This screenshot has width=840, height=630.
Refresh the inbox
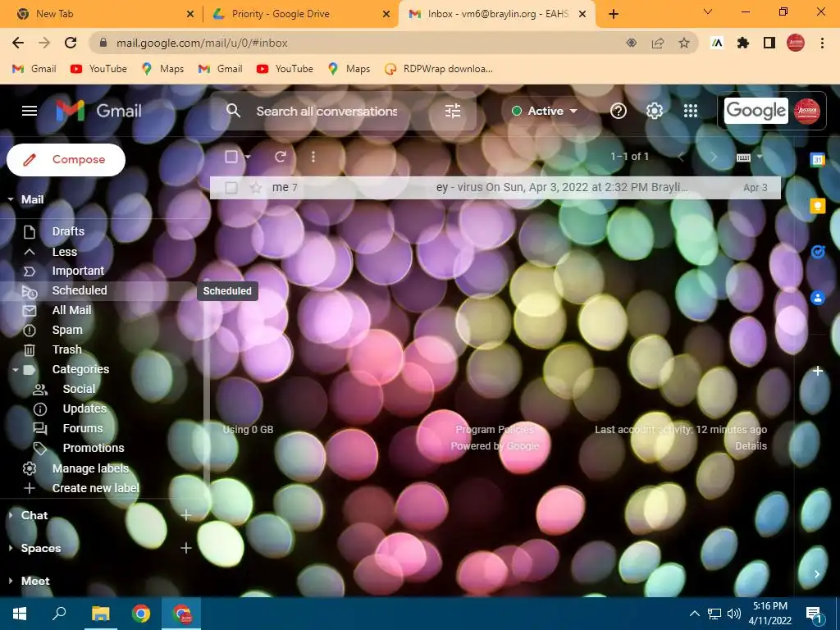pos(281,157)
